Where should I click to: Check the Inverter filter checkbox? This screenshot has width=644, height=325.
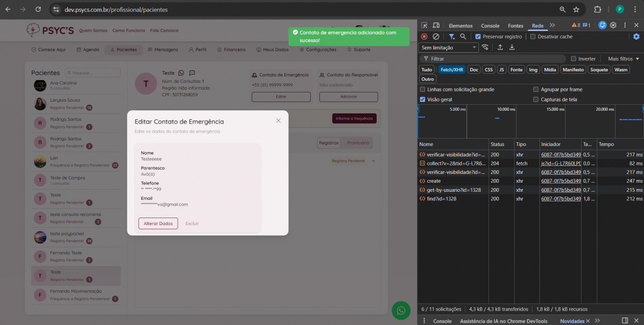574,59
